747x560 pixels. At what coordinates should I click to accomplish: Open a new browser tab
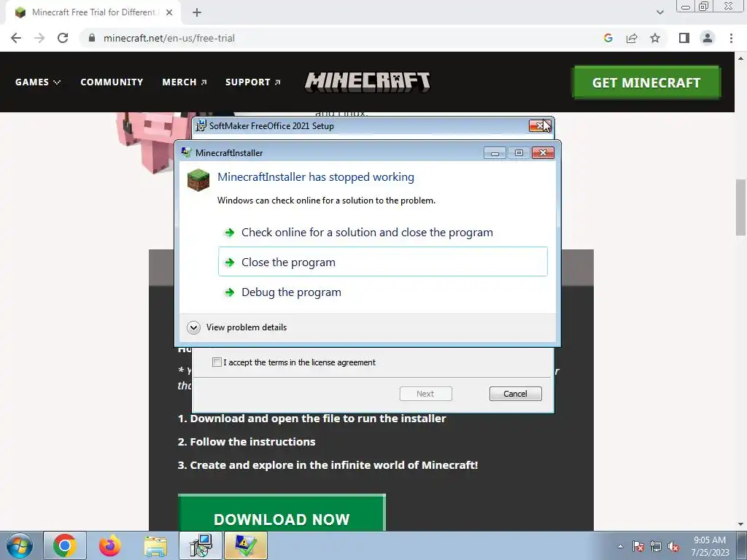tap(197, 12)
